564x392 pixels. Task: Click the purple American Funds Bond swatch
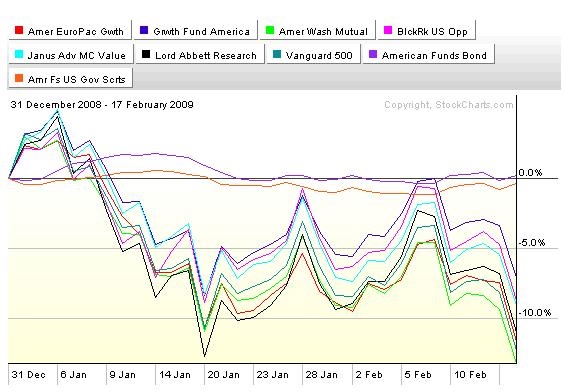click(373, 54)
